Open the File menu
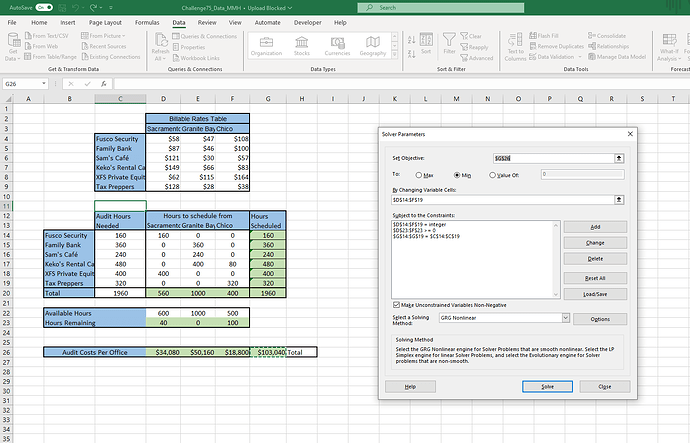 (12, 22)
